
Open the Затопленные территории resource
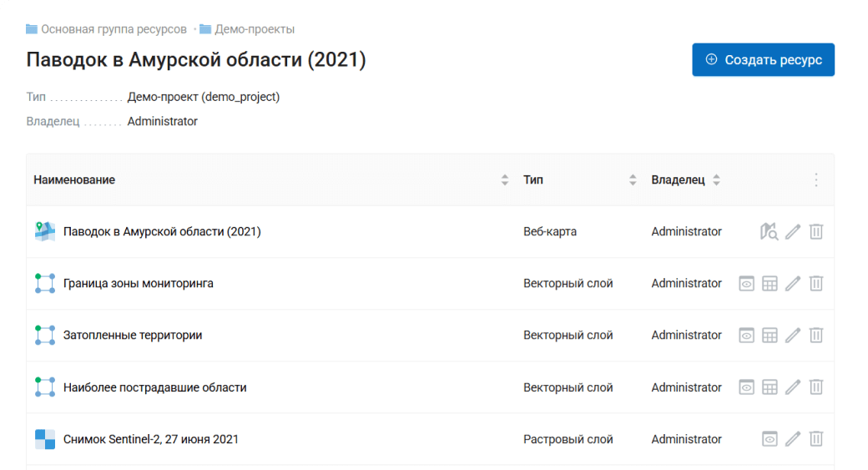[x=133, y=336]
